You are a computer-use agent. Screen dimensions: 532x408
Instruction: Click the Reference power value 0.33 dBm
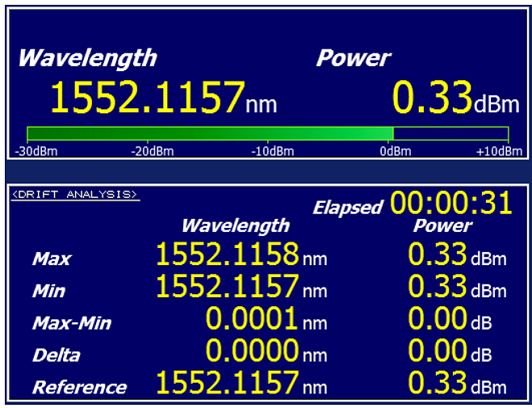coord(438,383)
